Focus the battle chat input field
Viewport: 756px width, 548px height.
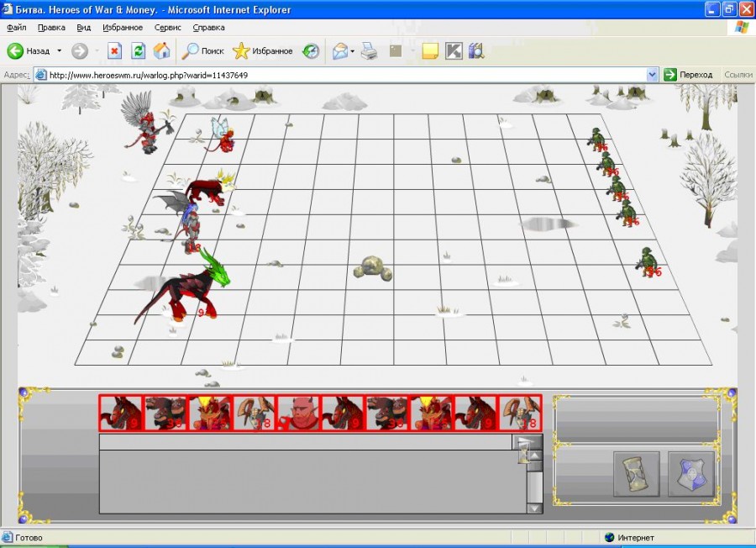(x=305, y=442)
